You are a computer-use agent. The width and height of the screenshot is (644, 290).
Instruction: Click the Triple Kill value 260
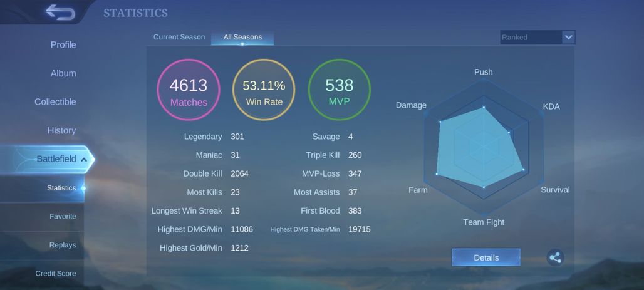point(355,155)
